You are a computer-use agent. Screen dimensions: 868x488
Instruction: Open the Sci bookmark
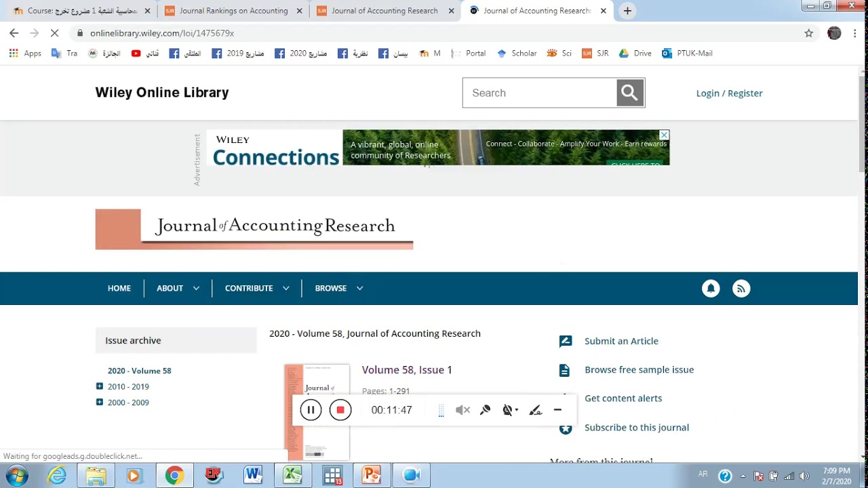559,53
